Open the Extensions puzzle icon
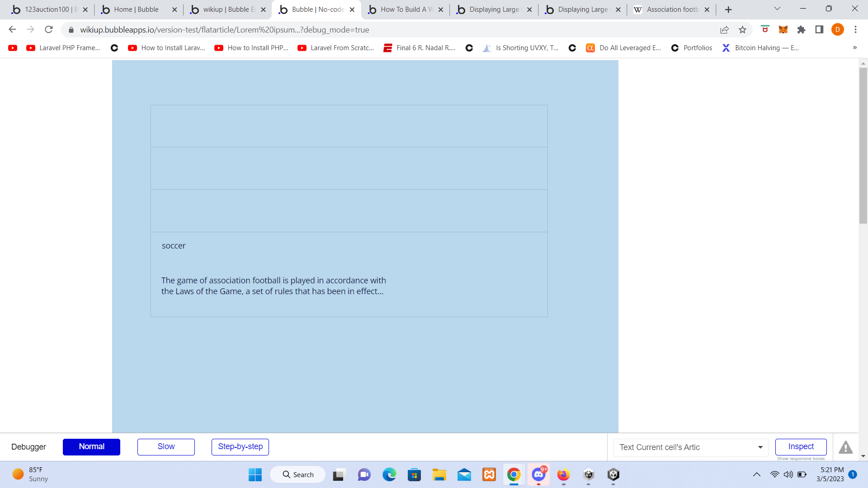868x488 pixels. pos(801,30)
